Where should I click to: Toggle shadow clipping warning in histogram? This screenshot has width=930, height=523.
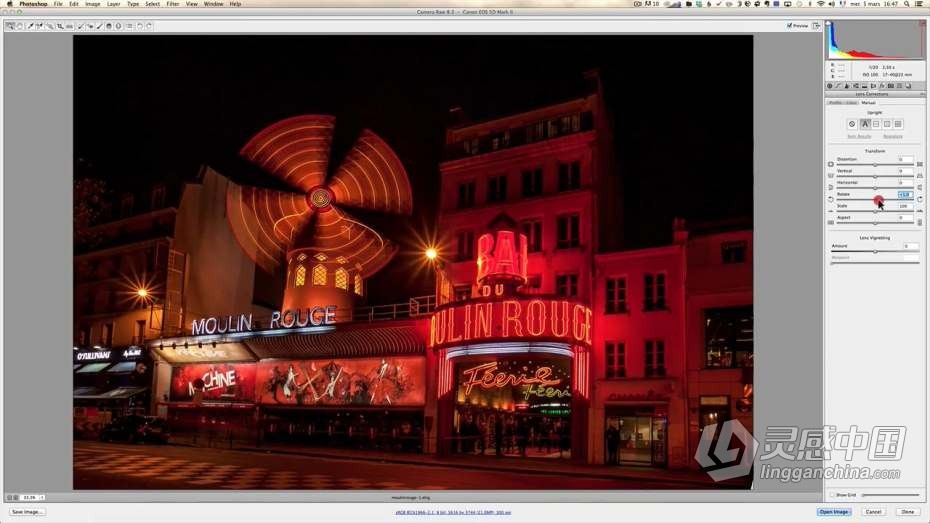click(x=829, y=24)
